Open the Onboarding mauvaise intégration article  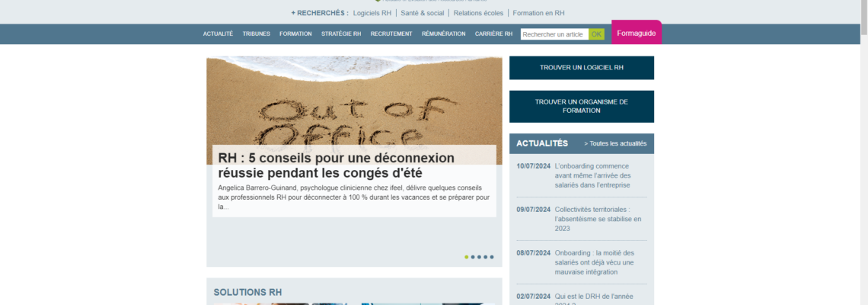point(595,262)
